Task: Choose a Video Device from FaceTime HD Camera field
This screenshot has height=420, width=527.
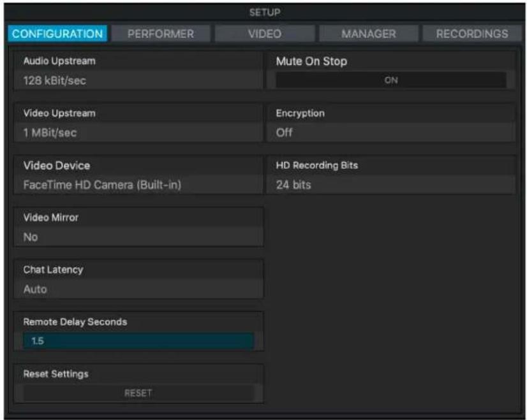Action: (x=138, y=185)
